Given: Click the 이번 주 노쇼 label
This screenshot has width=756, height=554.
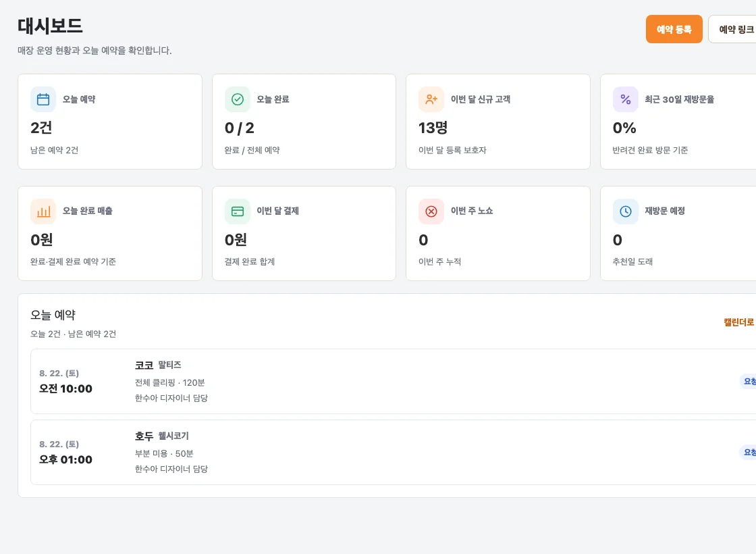Looking at the screenshot, I should 472,211.
